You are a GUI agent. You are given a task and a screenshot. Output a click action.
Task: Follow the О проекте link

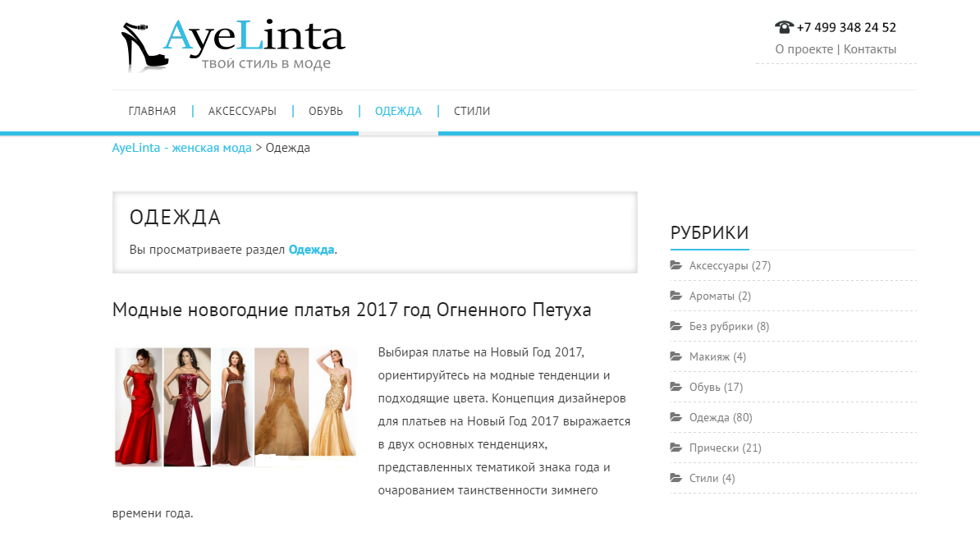804,49
